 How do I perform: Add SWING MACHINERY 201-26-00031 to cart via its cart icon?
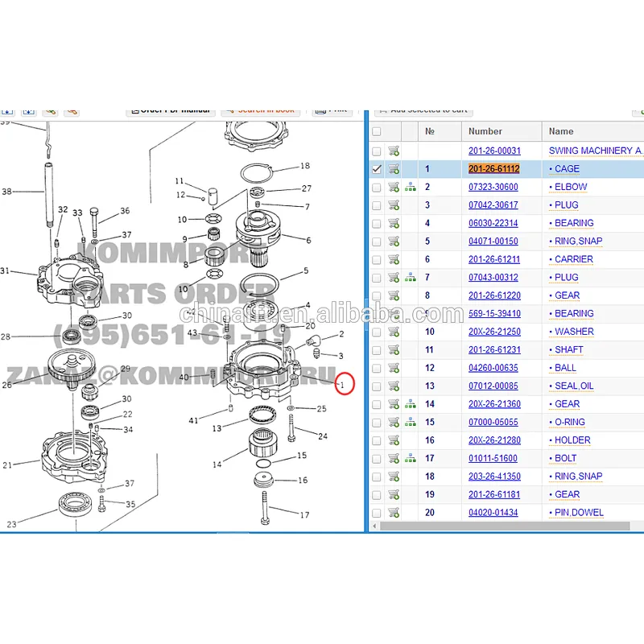pos(394,151)
